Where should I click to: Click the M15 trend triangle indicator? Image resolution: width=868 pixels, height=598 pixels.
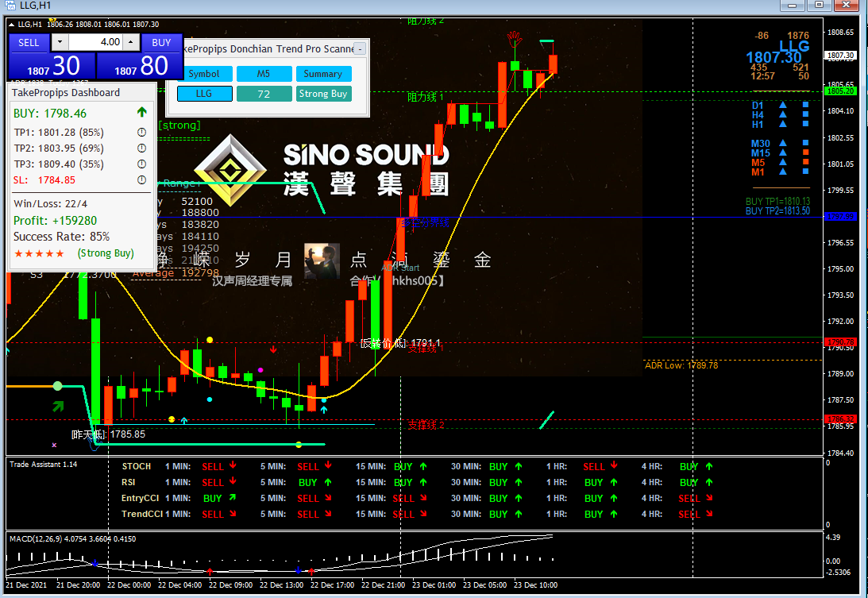pyautogui.click(x=783, y=152)
